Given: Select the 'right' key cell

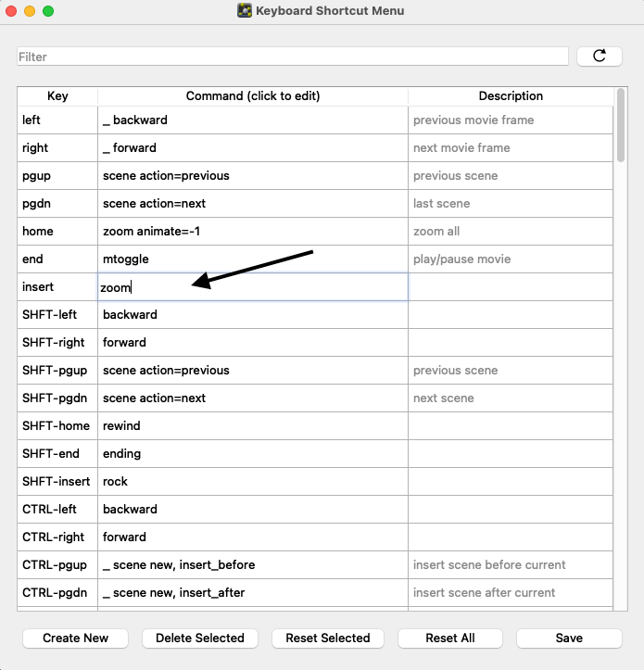Looking at the screenshot, I should click(x=57, y=148).
